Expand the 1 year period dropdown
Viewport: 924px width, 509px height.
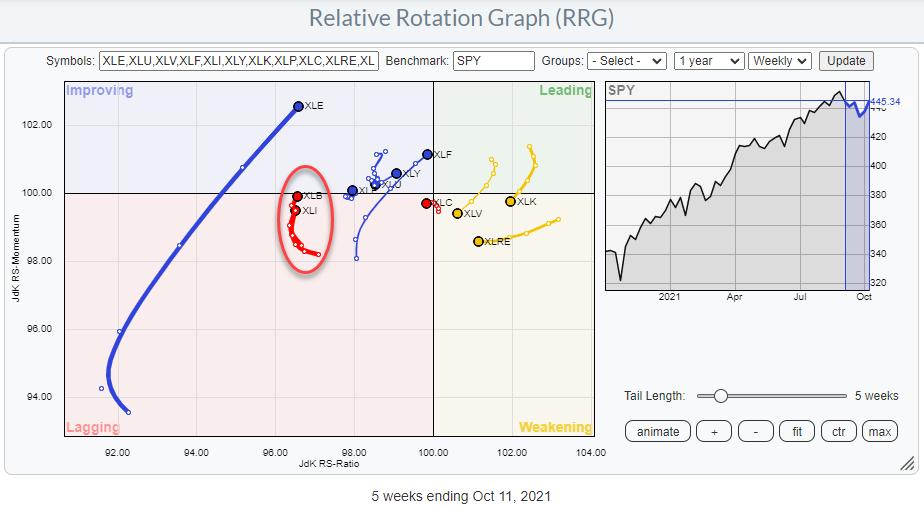tap(709, 61)
